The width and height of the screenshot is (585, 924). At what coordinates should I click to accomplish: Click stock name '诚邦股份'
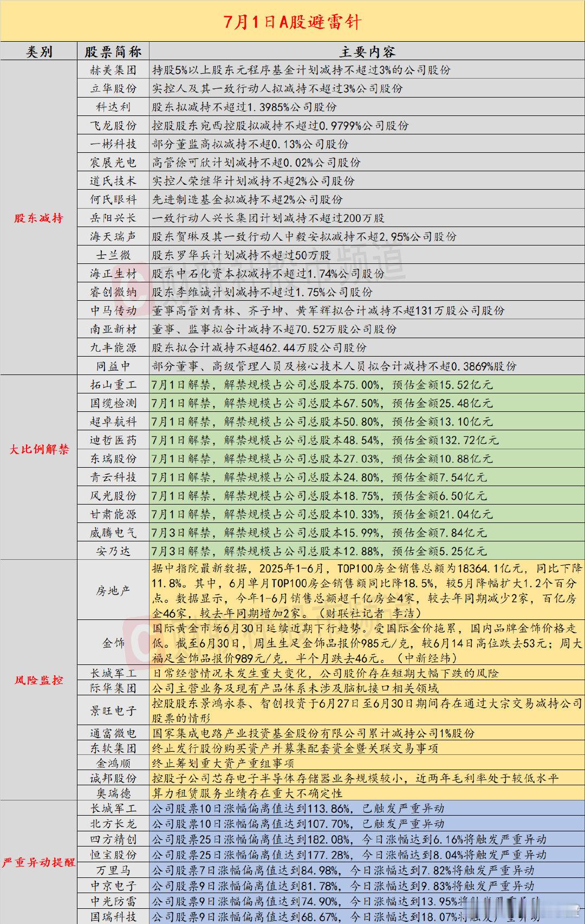pyautogui.click(x=113, y=778)
